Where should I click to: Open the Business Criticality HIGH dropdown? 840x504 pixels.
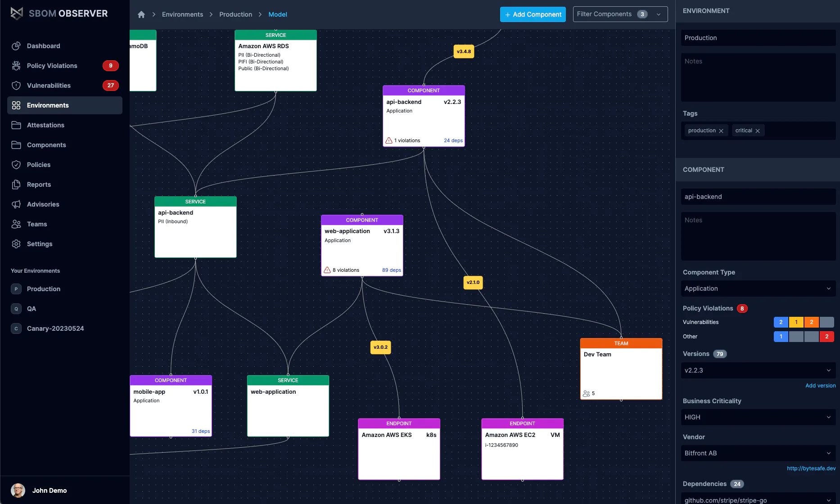point(758,417)
